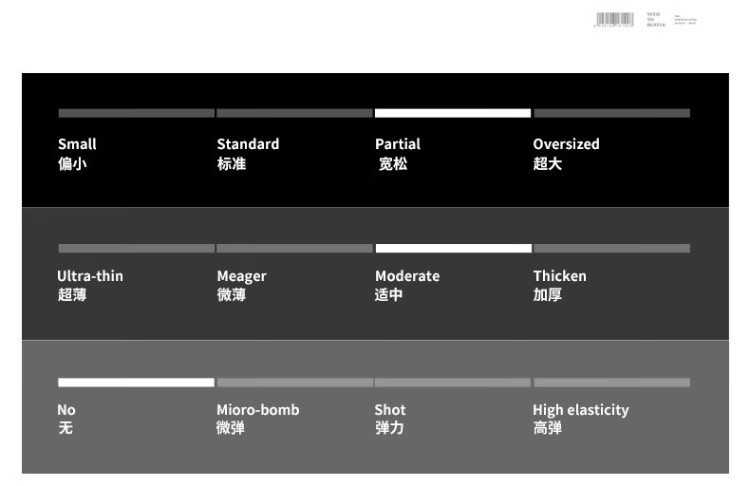Choose the Thicken bar segment
Screen dimensions: 750x486
pos(611,248)
